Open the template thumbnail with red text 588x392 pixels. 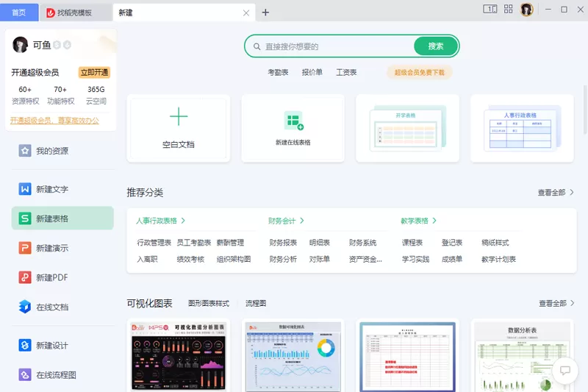point(408,356)
